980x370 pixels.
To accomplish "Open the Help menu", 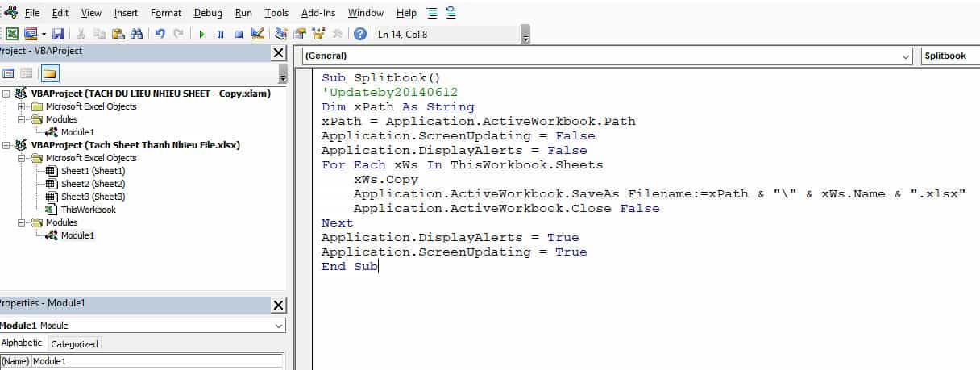I will pos(407,13).
